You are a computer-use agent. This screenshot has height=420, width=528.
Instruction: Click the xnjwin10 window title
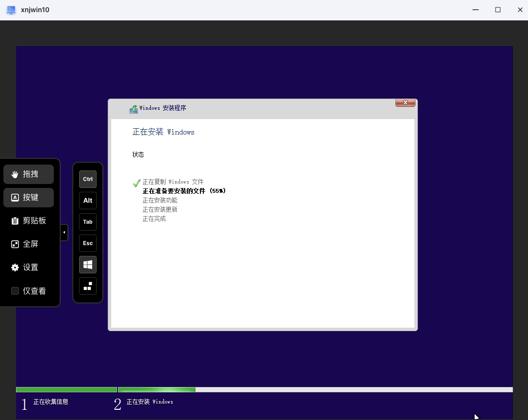(x=36, y=10)
